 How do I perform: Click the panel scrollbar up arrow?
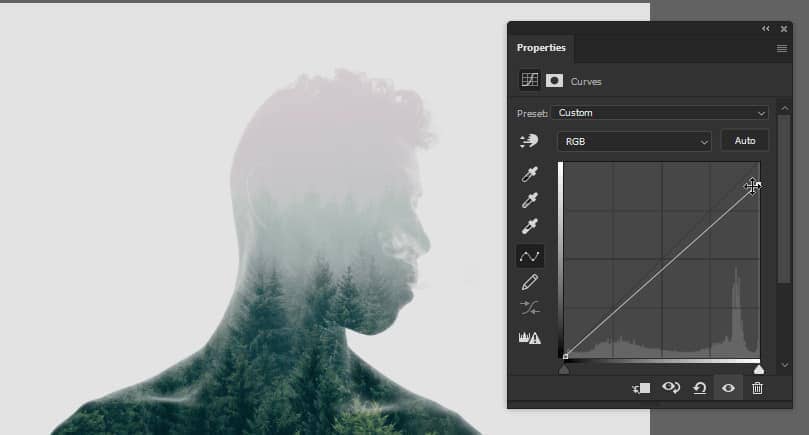pyautogui.click(x=784, y=108)
